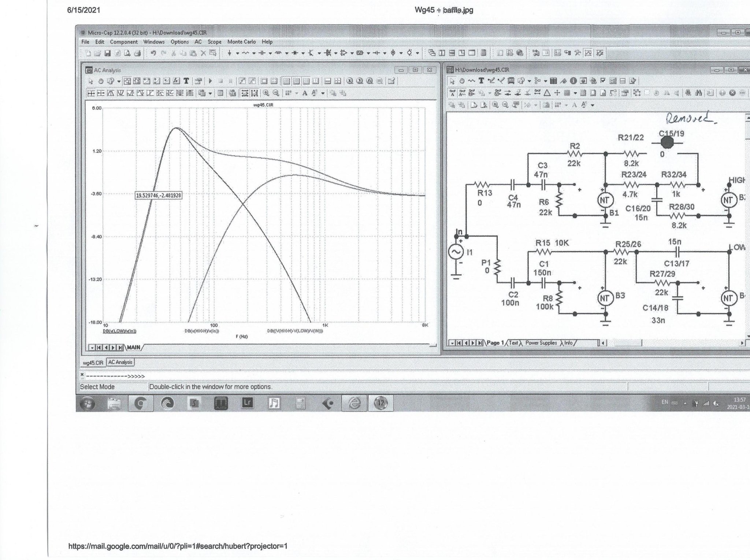750x560 pixels.
Task: Open font size dropdown in AC Analysis toolbar
Action: 323,93
